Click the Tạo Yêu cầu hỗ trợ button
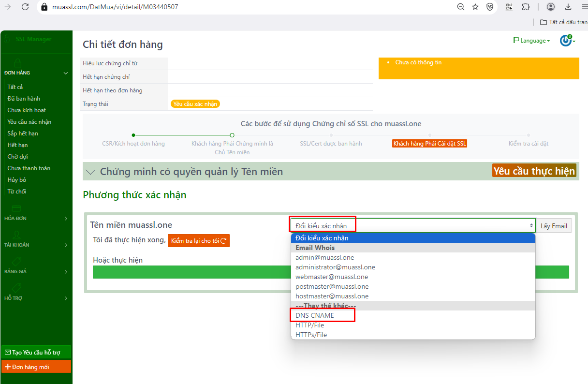The image size is (588, 384). point(36,353)
